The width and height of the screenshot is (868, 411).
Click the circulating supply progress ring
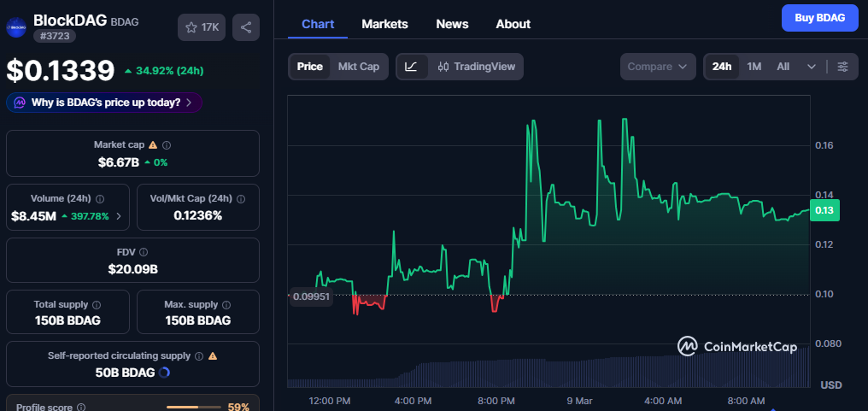click(164, 373)
